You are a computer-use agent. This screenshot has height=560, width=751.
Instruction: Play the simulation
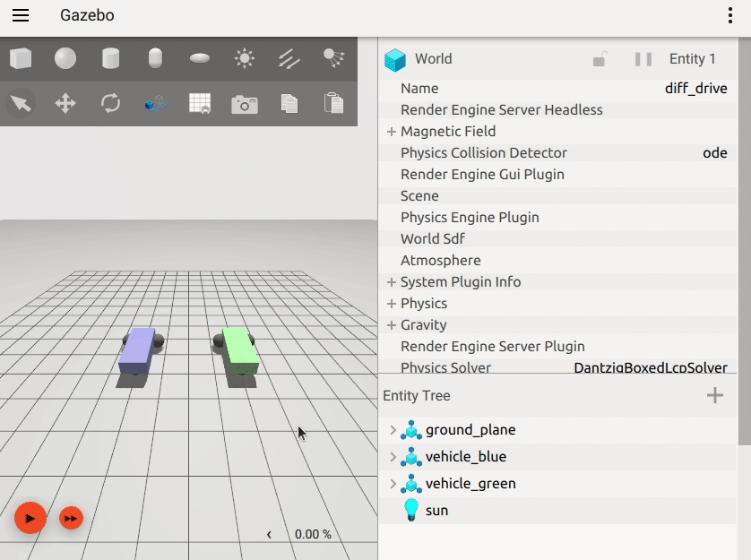[x=30, y=518]
